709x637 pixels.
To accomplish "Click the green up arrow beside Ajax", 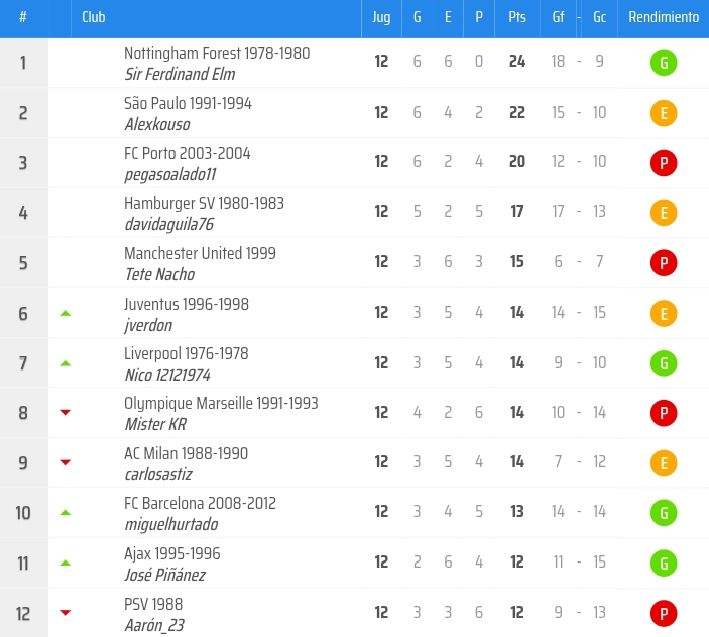I will click(x=66, y=562).
